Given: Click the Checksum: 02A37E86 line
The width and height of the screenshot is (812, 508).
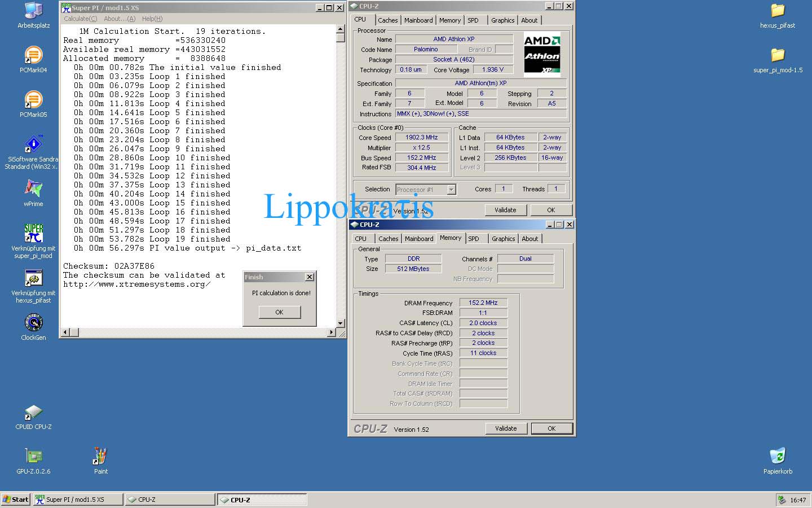Looking at the screenshot, I should point(109,266).
